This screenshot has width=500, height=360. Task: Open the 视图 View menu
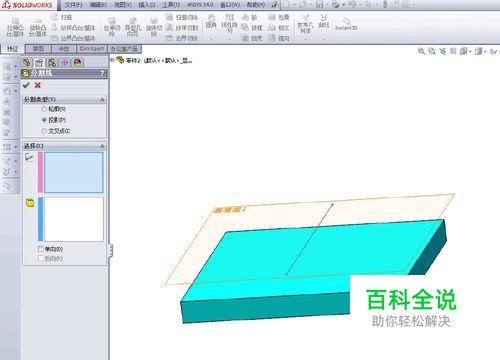pos(123,5)
